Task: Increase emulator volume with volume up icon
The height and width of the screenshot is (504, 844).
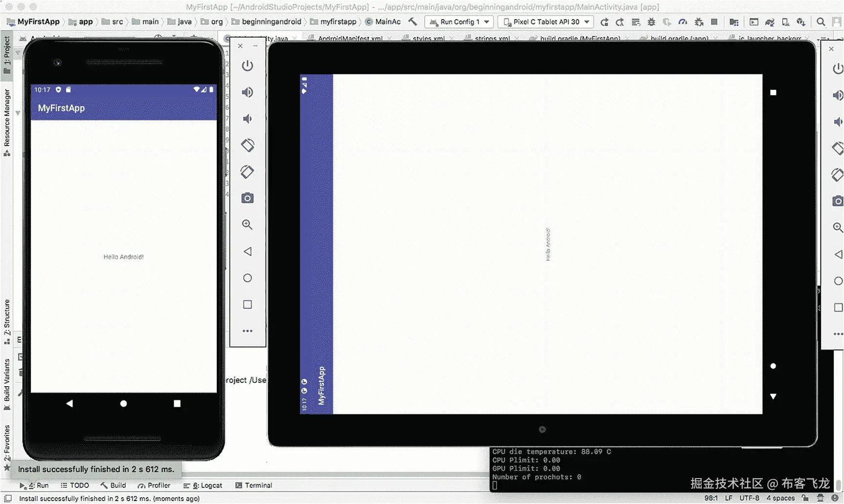Action: coord(247,92)
